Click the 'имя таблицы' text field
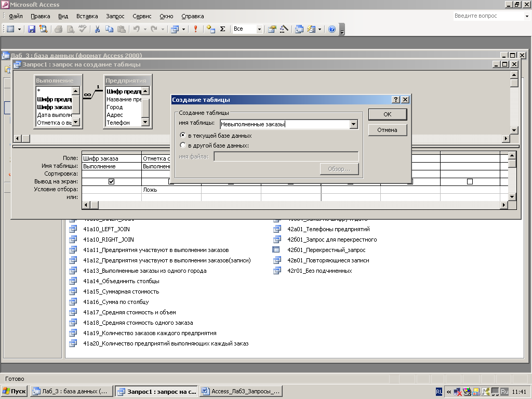The width and height of the screenshot is (532, 399). pos(285,124)
